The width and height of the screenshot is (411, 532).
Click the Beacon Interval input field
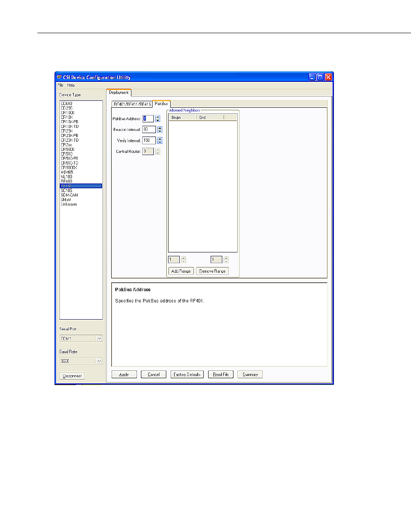149,129
